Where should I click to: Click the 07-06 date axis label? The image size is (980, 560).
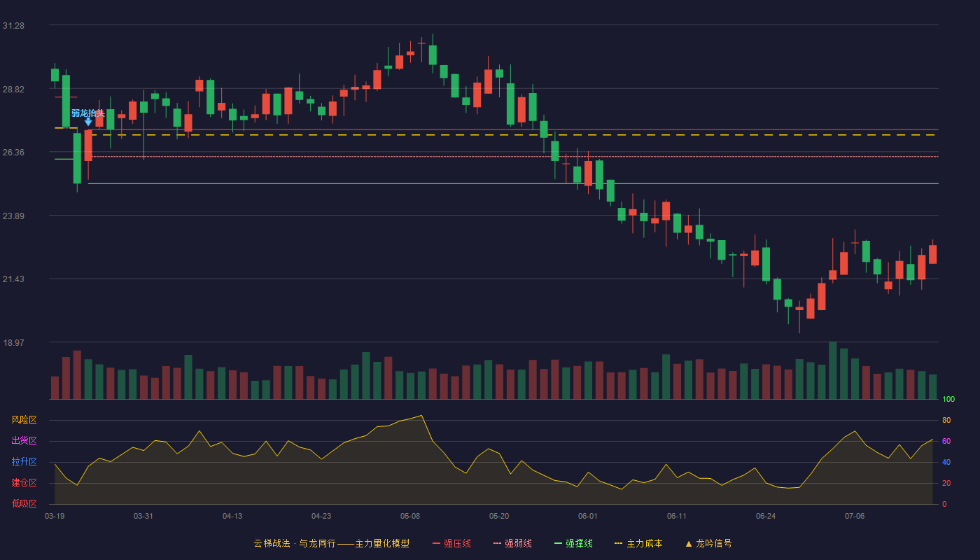point(855,516)
